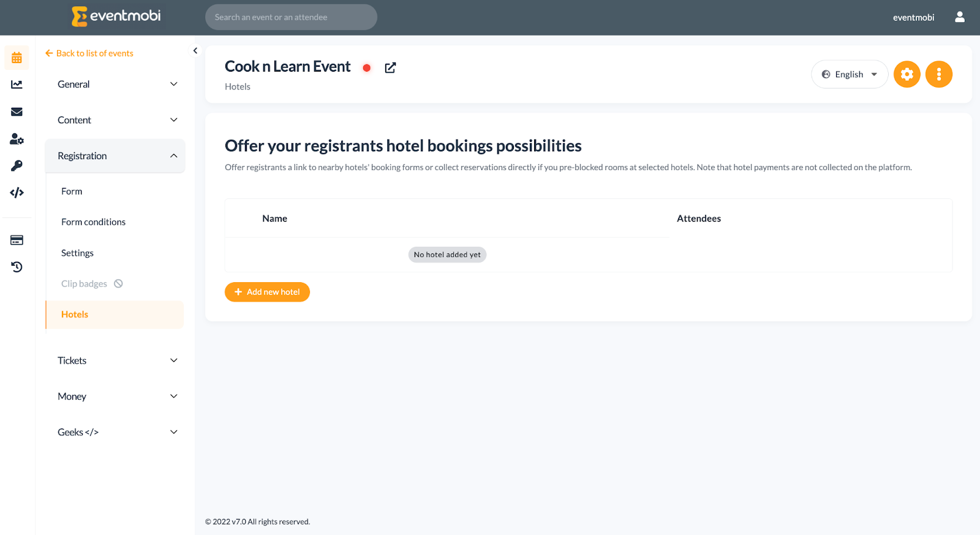Open the envelope messages icon in sidebar

[17, 111]
